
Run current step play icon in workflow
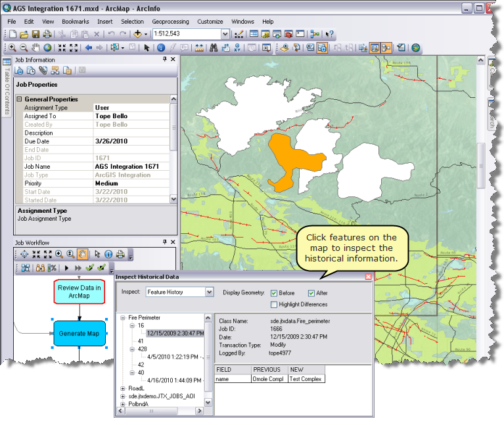tap(66, 268)
